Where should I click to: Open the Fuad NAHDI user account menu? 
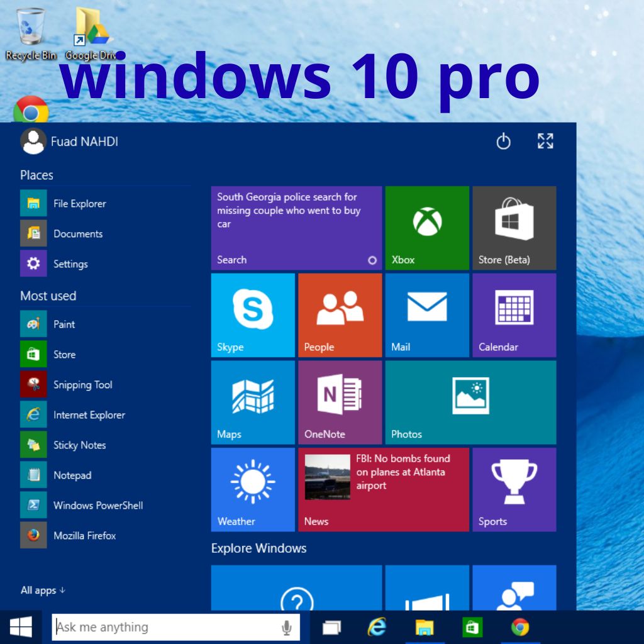[69, 142]
